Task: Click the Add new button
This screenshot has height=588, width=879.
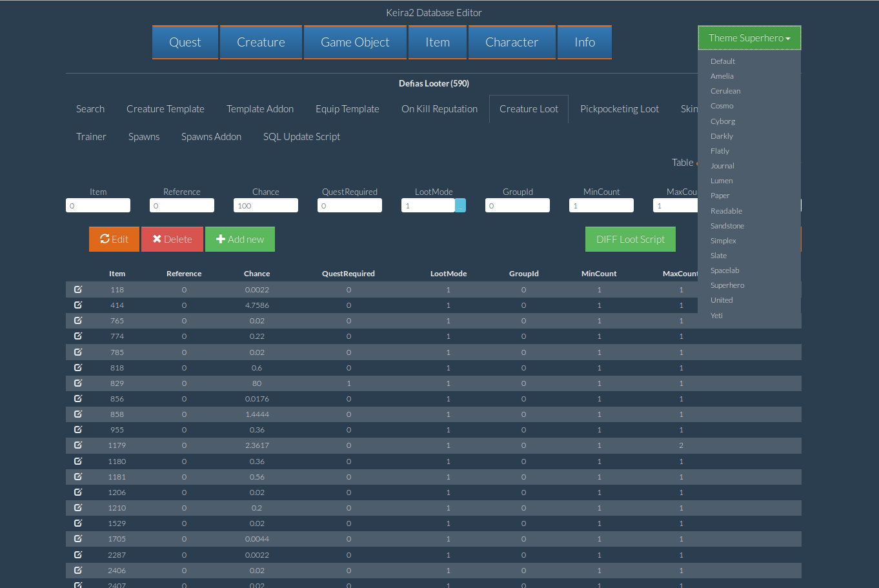Action: [x=240, y=239]
